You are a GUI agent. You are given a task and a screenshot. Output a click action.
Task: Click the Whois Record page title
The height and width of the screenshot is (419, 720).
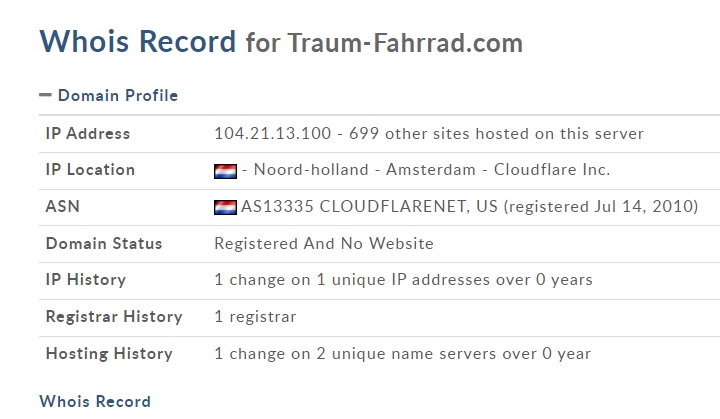138,41
